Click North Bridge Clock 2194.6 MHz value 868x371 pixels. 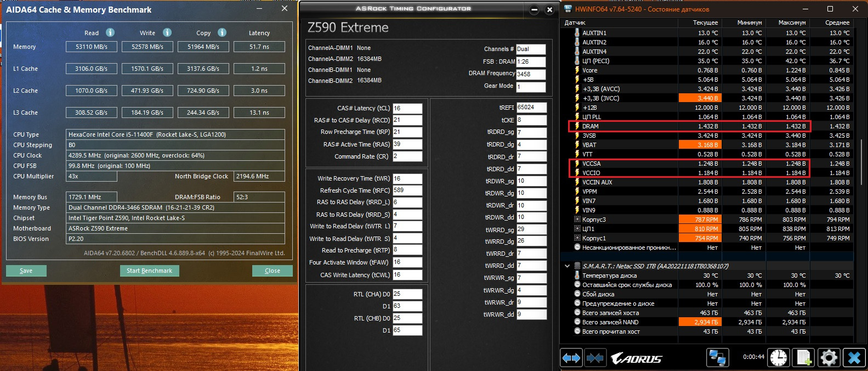259,176
